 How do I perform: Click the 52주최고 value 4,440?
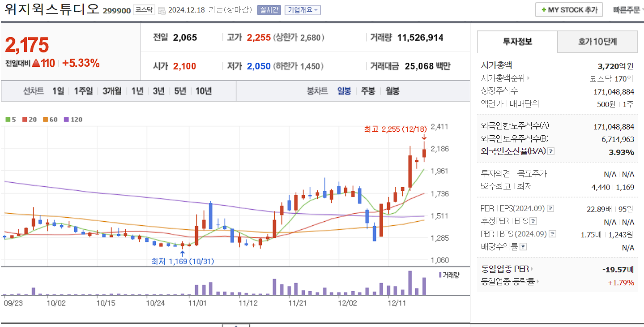click(601, 187)
